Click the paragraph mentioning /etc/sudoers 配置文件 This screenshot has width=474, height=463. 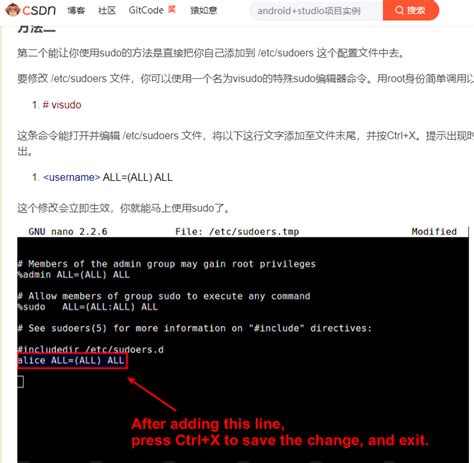pos(210,53)
